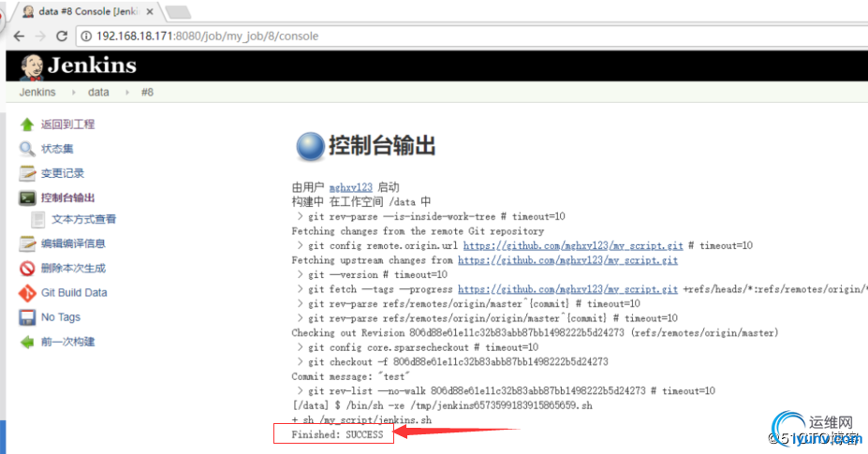Open the #8 breadcrumb link
This screenshot has width=868, height=454.
[x=147, y=92]
